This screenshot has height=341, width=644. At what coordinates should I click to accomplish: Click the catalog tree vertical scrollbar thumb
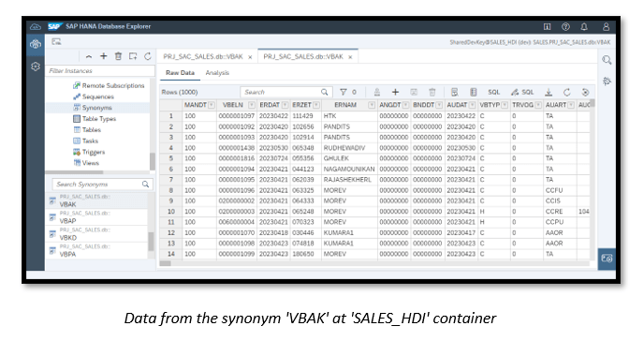coord(153,161)
